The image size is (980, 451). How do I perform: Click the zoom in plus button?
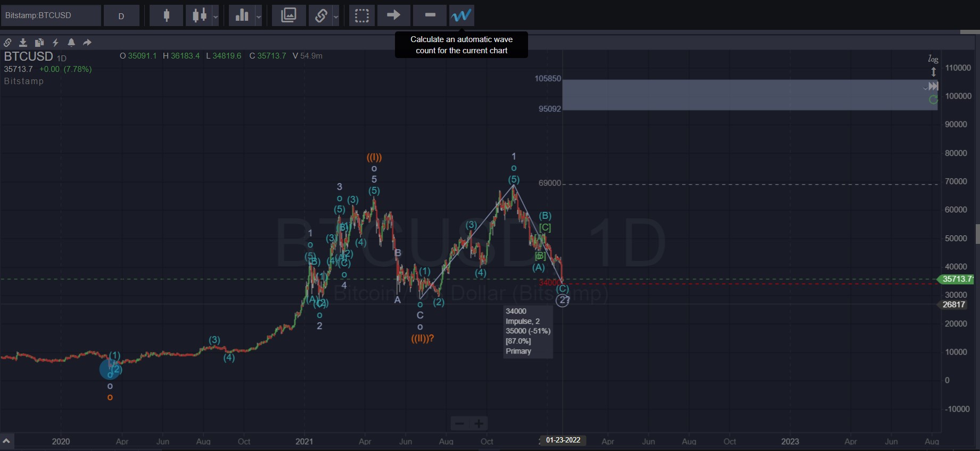pyautogui.click(x=479, y=424)
